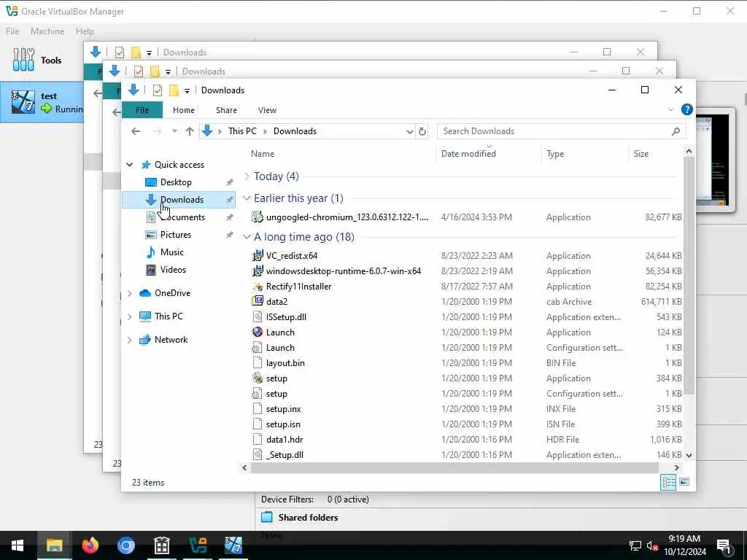Click the Up one level arrow
747x560 pixels.
pyautogui.click(x=190, y=131)
